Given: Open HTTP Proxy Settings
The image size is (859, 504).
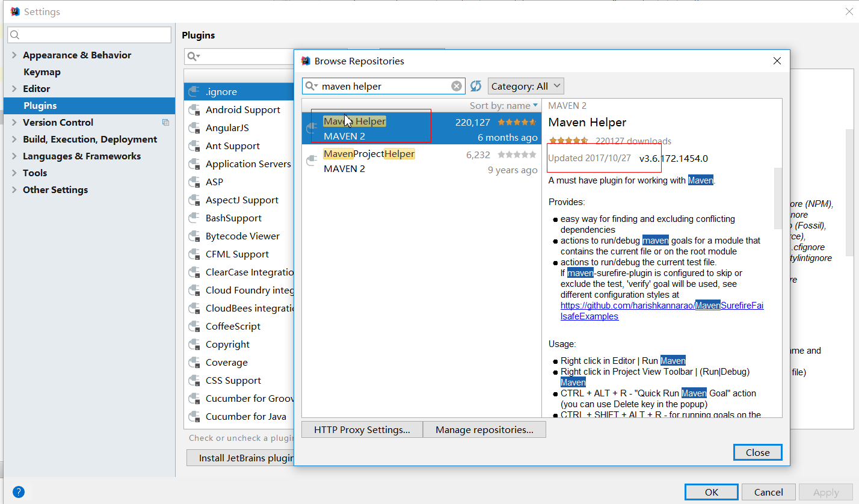Looking at the screenshot, I should pyautogui.click(x=362, y=429).
